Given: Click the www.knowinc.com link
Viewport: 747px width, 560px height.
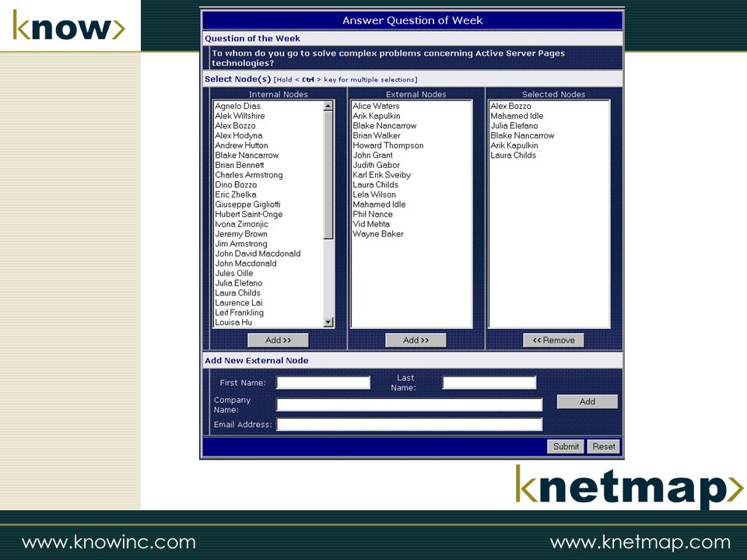Looking at the screenshot, I should click(x=109, y=542).
